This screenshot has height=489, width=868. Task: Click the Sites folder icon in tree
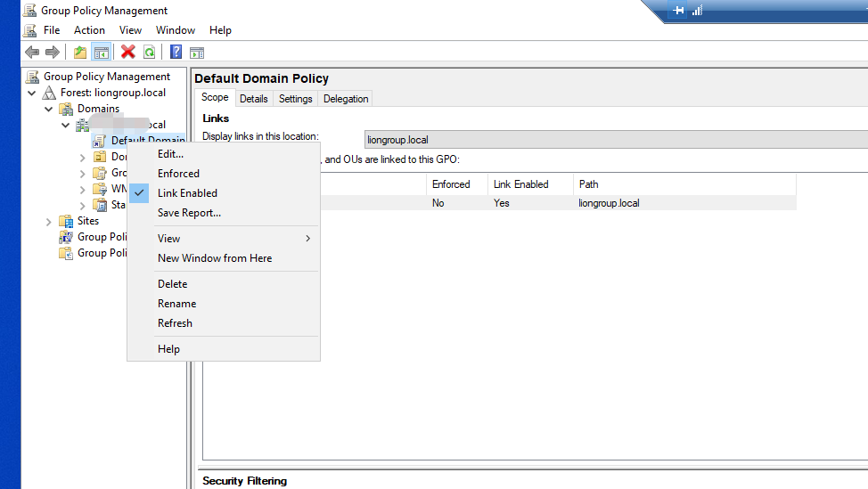66,221
